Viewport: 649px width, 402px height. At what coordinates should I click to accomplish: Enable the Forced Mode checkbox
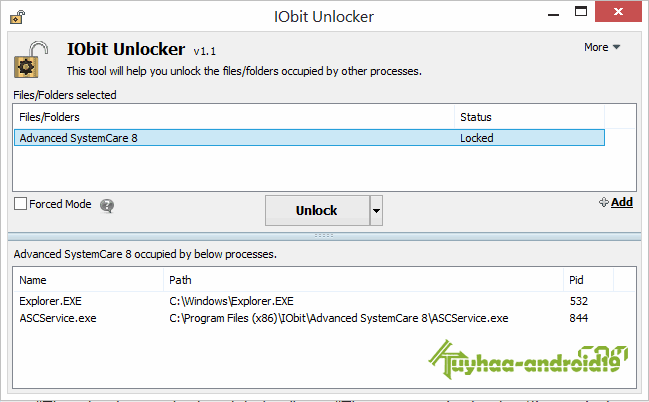click(x=20, y=204)
